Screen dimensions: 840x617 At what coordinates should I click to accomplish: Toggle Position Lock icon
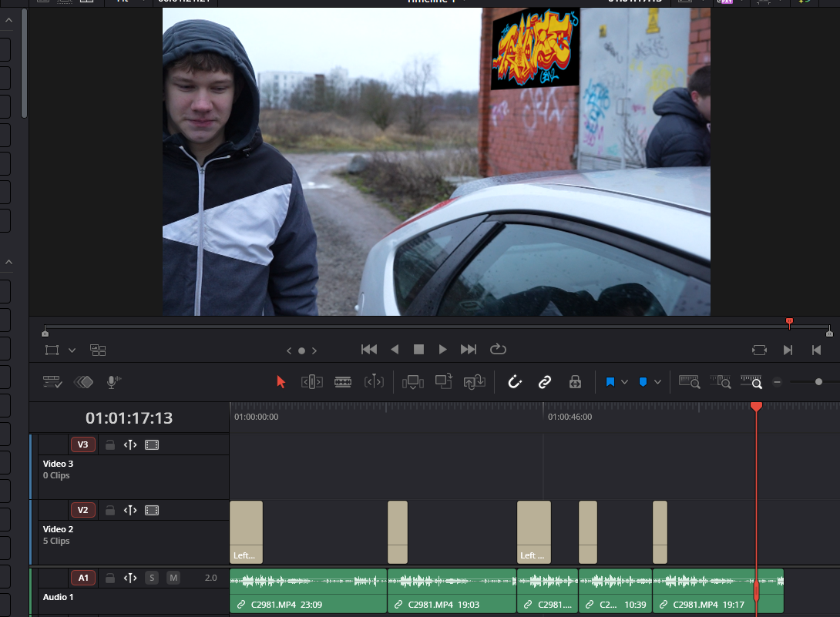coord(576,382)
